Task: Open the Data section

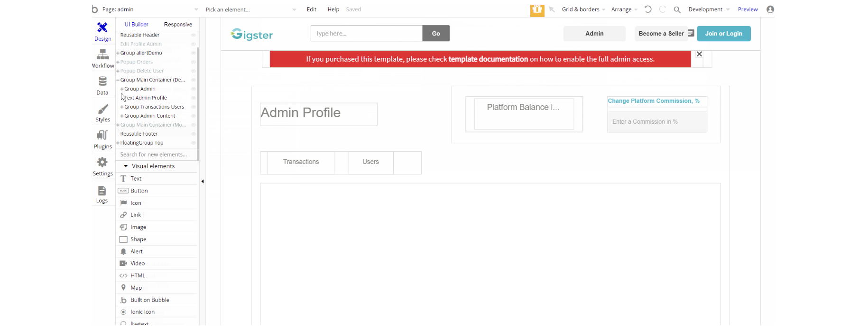Action: [102, 86]
